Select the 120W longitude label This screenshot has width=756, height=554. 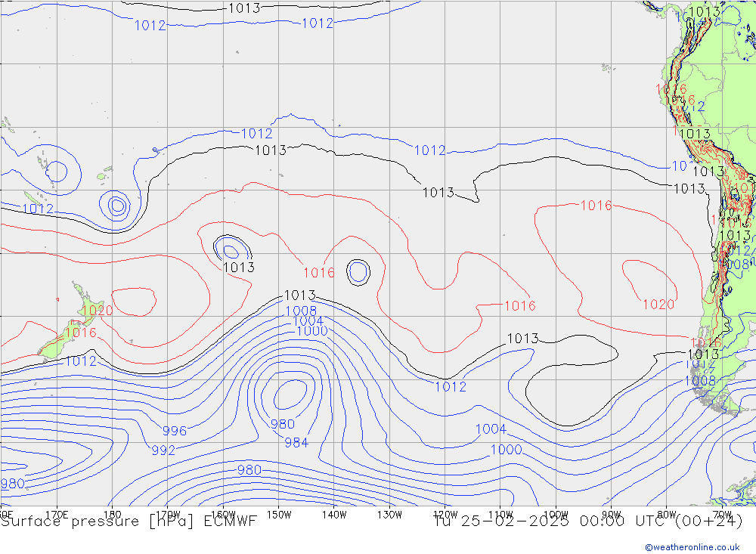pyautogui.click(x=445, y=515)
